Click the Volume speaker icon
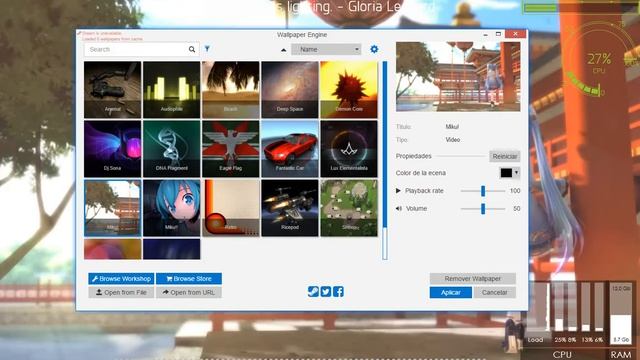 click(x=399, y=209)
